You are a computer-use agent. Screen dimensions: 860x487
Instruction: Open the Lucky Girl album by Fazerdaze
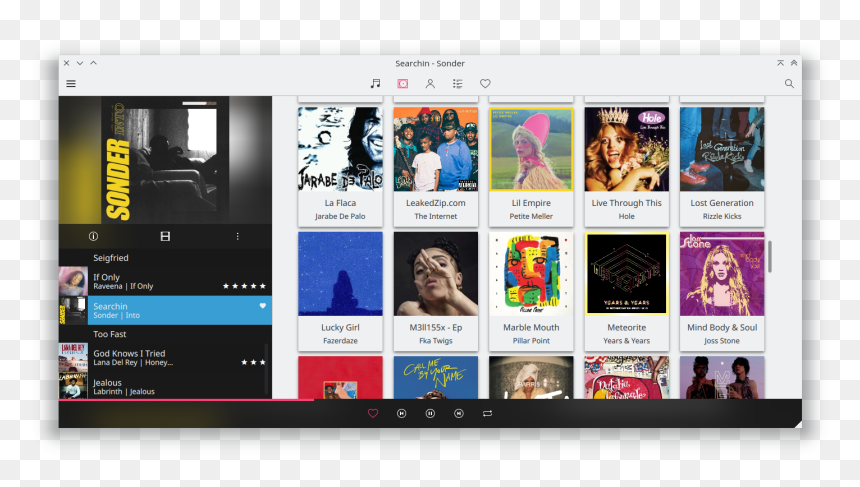point(340,291)
